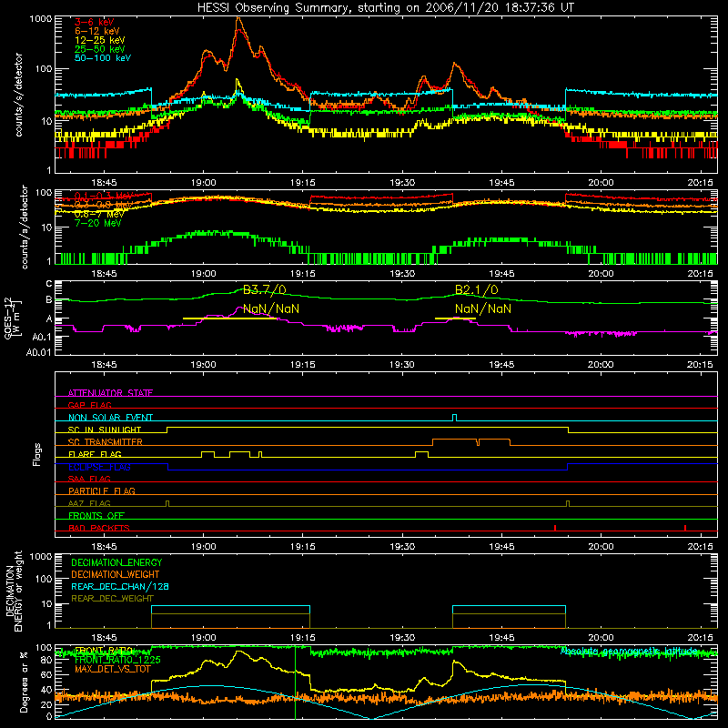Click the FRONT_RATIO_1225 legend label
The width and height of the screenshot is (728, 728).
pos(117,660)
